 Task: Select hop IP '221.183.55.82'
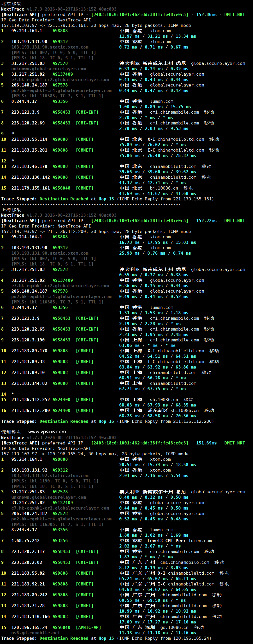coord(28,573)
